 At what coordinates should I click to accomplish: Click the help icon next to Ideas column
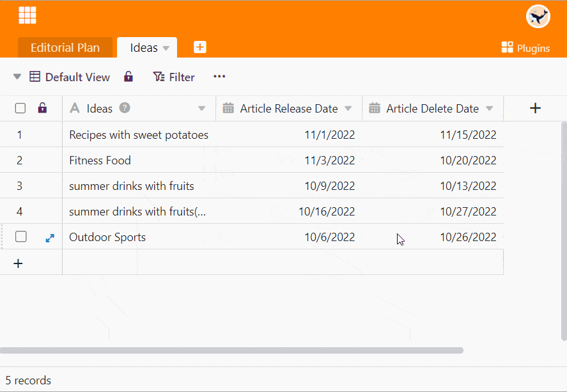125,108
